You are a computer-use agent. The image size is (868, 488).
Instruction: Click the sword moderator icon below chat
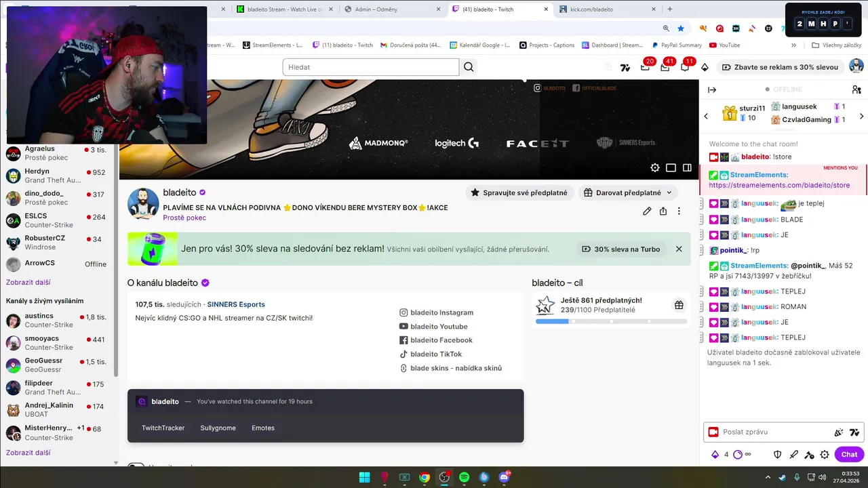(793, 454)
